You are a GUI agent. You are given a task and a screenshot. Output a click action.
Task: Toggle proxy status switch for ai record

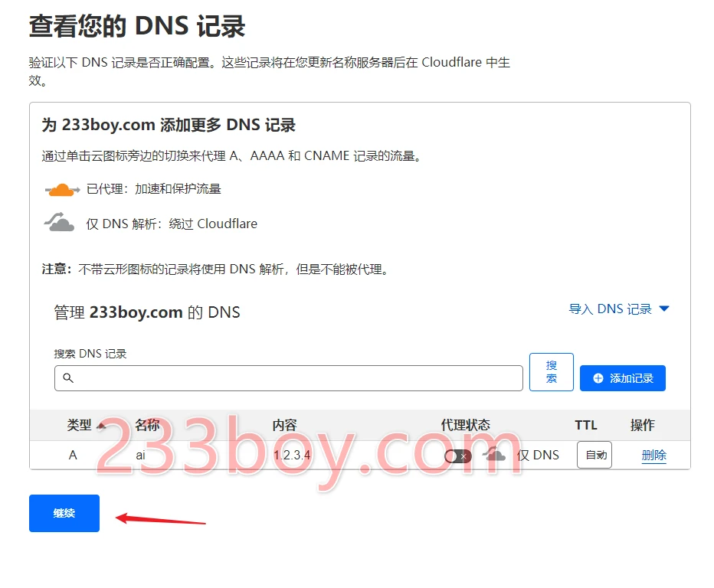click(x=457, y=456)
